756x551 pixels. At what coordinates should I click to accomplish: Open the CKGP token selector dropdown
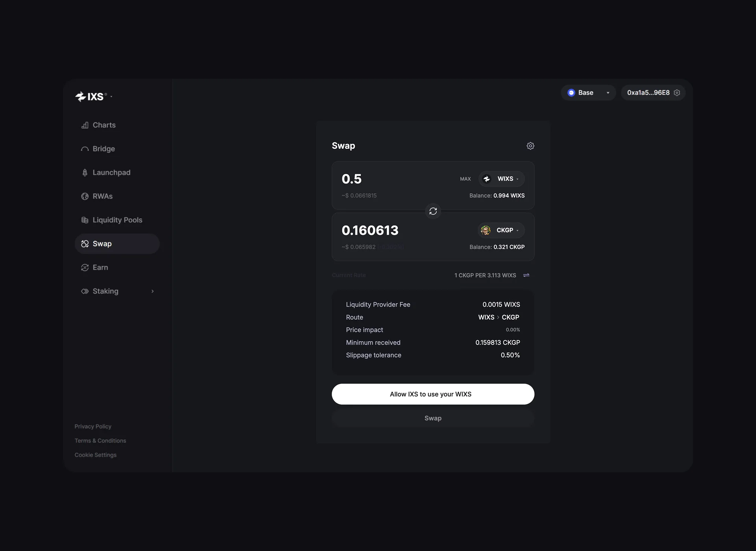[501, 230]
